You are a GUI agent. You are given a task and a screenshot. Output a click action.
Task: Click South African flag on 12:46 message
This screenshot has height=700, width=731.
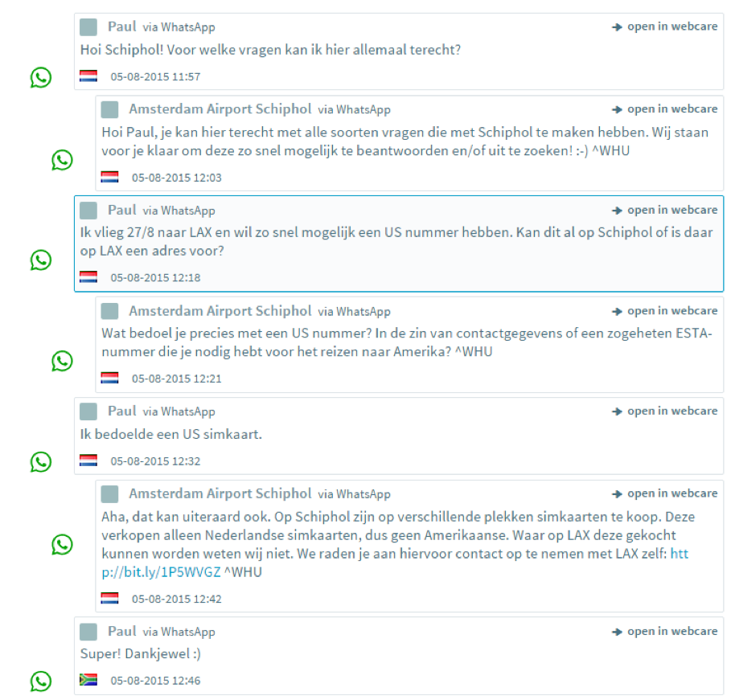(88, 679)
